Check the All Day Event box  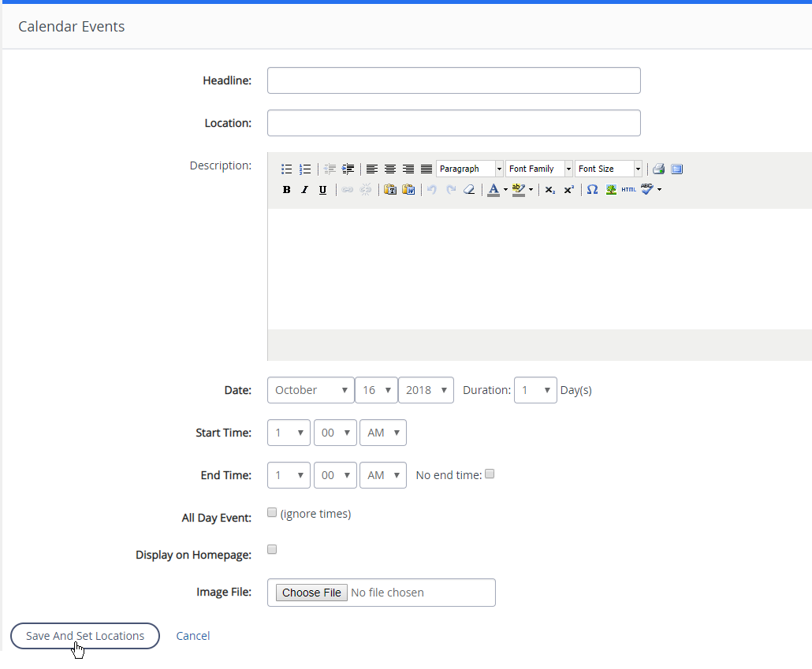point(272,513)
